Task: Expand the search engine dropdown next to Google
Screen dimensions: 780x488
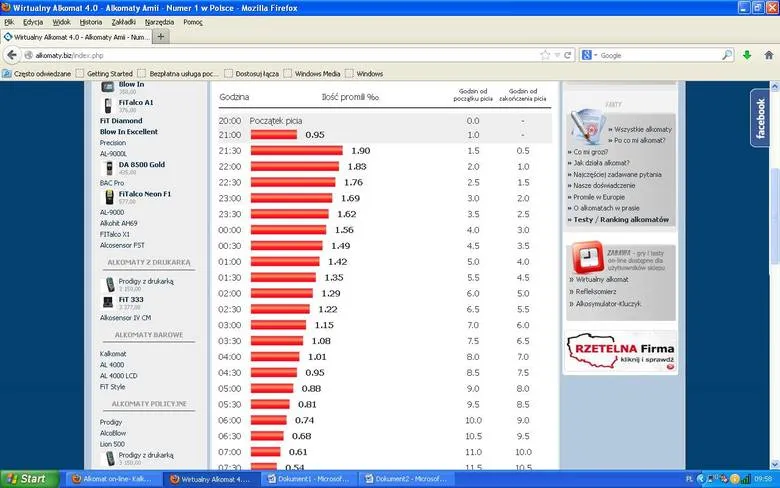Action: (x=595, y=55)
